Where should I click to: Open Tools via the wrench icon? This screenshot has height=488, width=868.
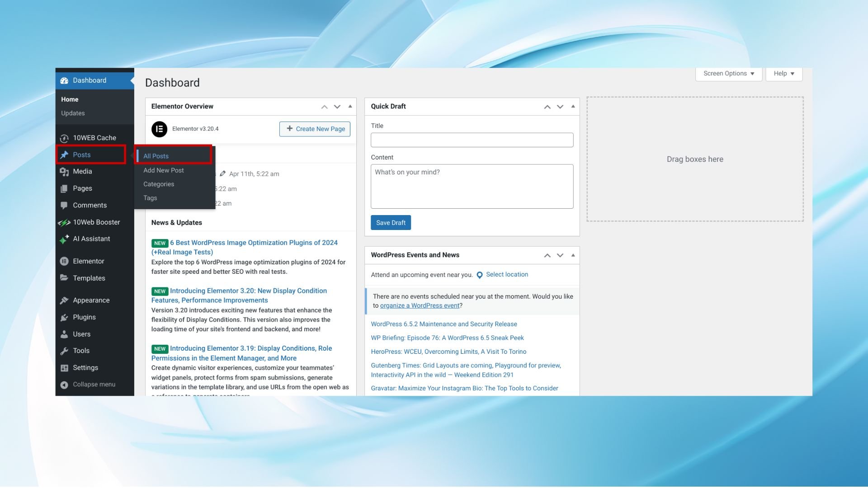(65, 351)
